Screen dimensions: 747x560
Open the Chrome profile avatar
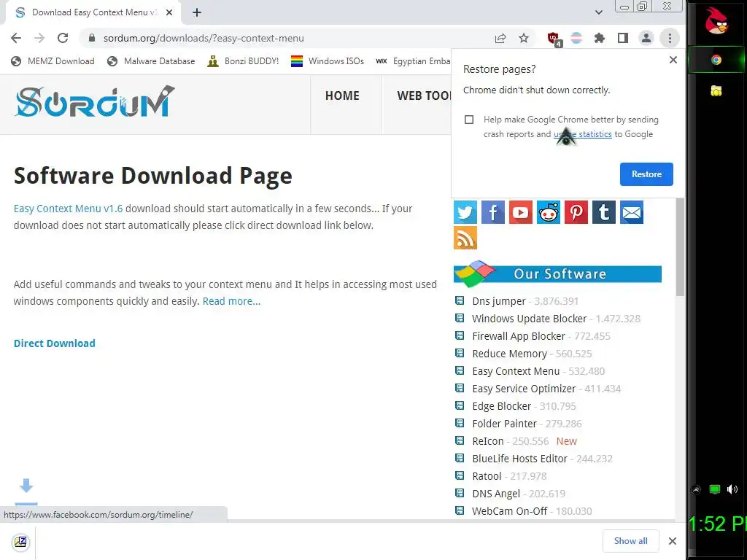646,38
